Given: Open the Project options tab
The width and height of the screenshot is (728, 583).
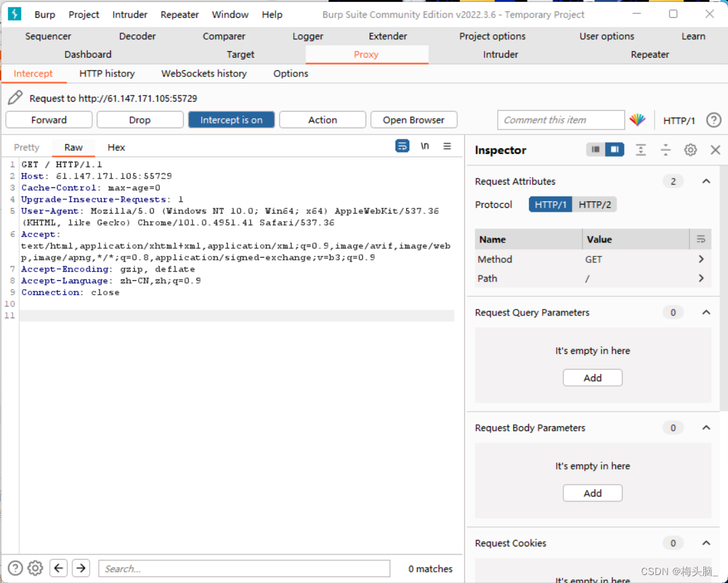Looking at the screenshot, I should point(492,37).
